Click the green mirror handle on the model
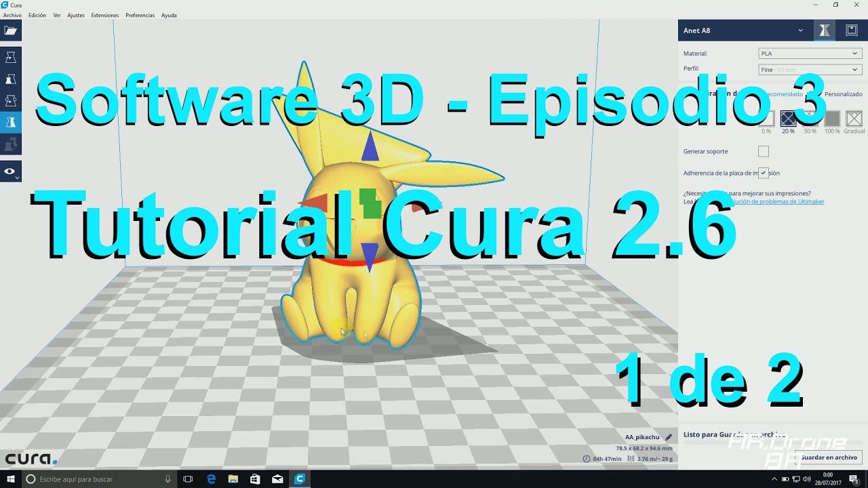The width and height of the screenshot is (868, 488). coord(371,203)
